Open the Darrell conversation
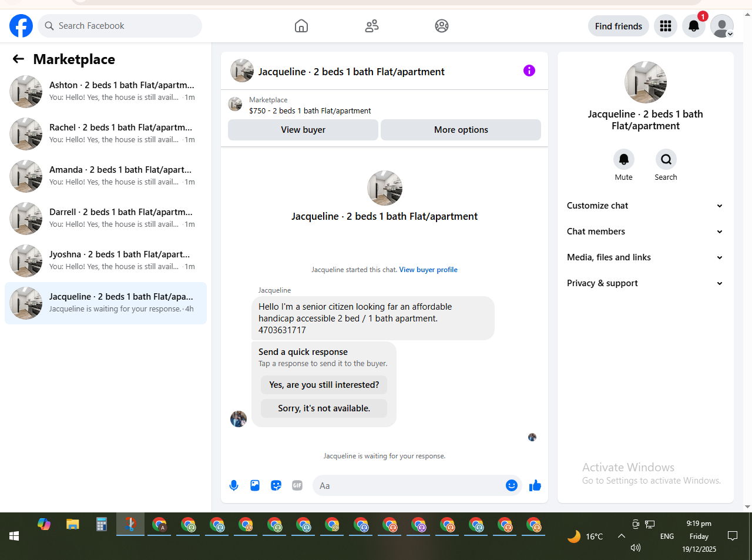This screenshot has width=752, height=560. pyautogui.click(x=106, y=219)
